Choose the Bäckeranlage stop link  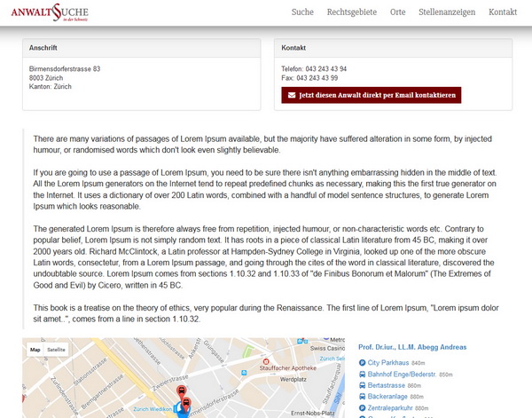click(387, 397)
